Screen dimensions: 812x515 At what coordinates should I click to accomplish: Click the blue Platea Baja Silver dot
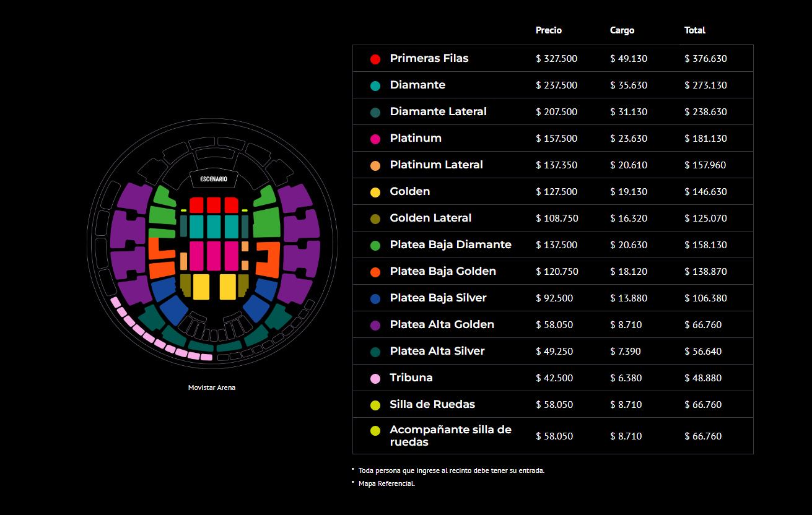[x=375, y=298]
